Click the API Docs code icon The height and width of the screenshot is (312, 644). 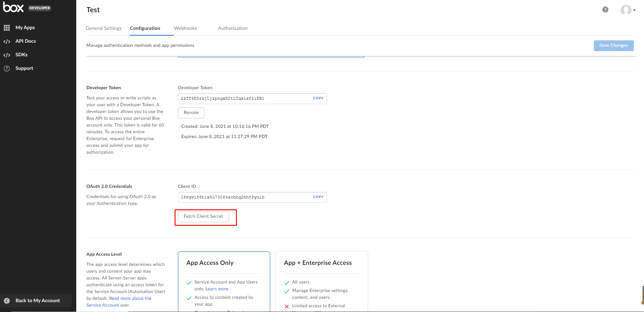(7, 41)
